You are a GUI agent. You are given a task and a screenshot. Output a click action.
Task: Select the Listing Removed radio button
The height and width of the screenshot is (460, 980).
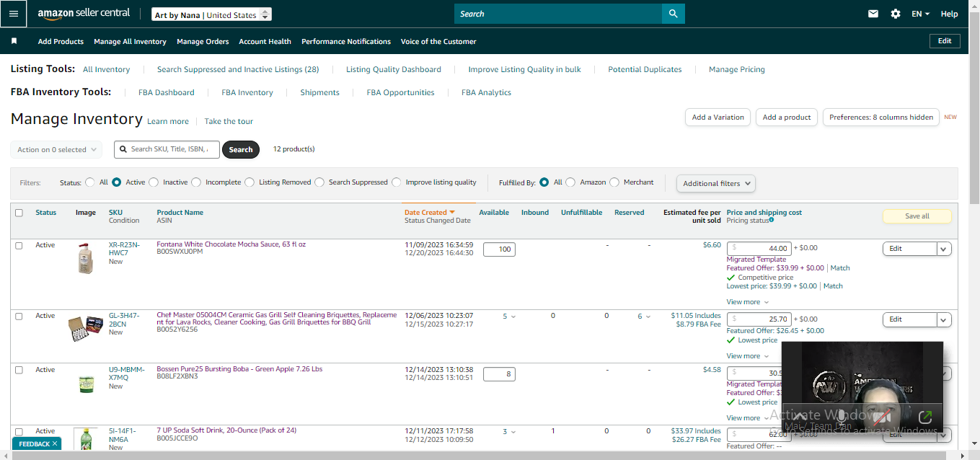coord(250,182)
